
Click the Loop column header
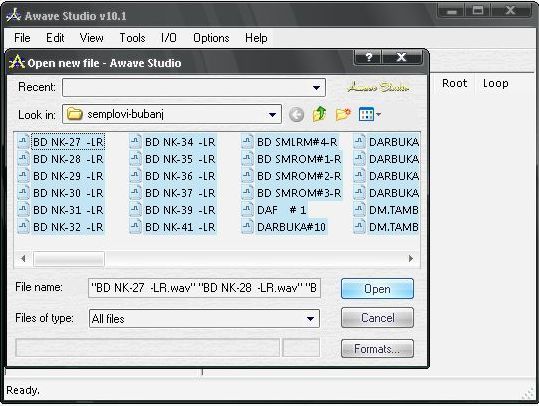click(495, 83)
